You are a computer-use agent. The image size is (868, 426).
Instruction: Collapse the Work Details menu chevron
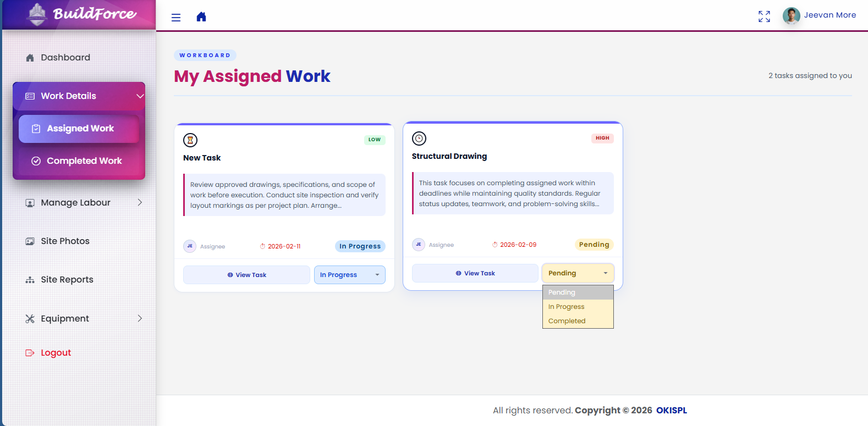tap(140, 96)
